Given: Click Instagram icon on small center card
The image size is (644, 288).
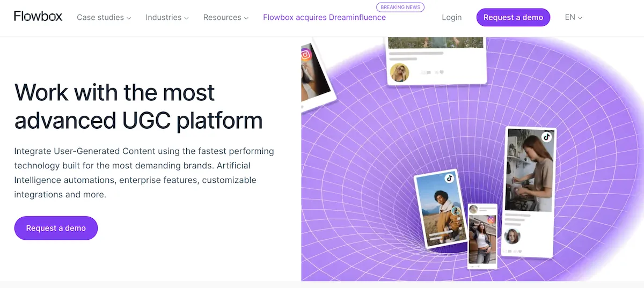Looking at the screenshot, I should 491,220.
